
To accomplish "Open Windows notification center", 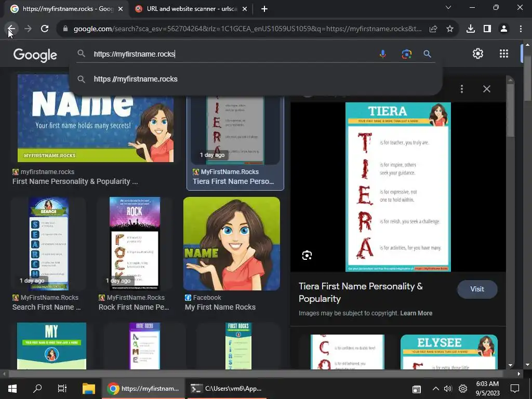I will tap(515, 389).
